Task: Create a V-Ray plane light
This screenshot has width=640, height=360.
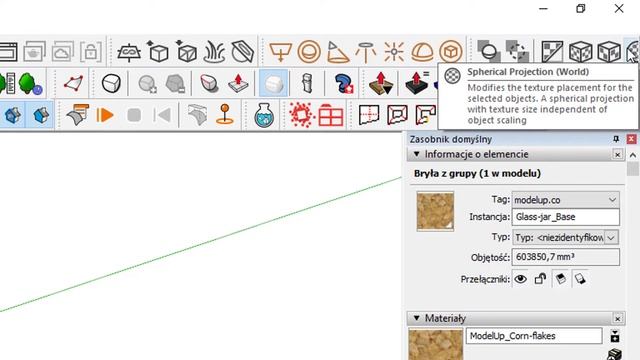Action: click(x=280, y=52)
